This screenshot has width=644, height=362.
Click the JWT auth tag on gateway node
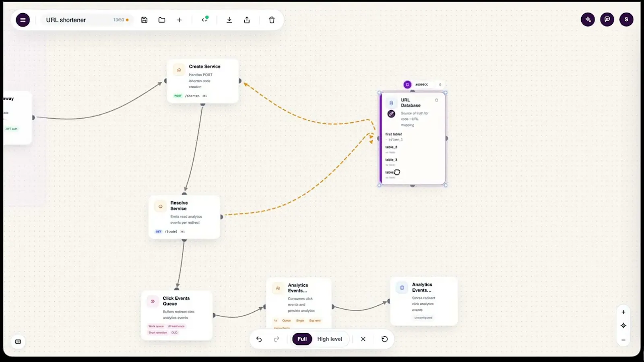tap(11, 129)
